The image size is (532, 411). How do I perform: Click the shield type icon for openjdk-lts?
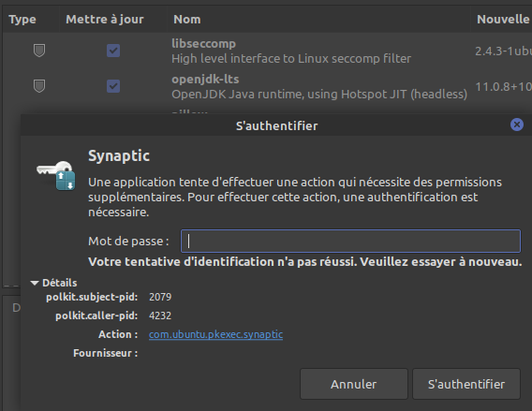(39, 86)
